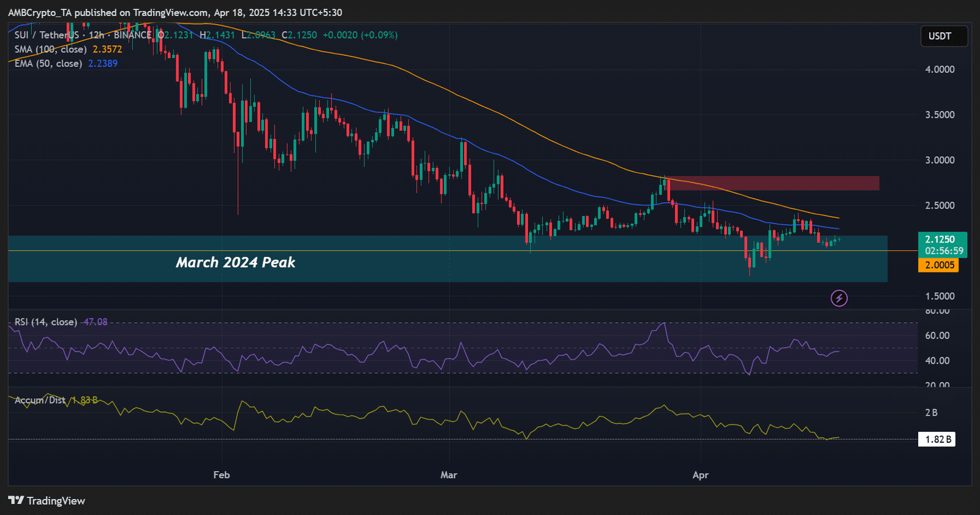Click the orange 2.0005 price label
This screenshot has height=515, width=980.
[939, 265]
